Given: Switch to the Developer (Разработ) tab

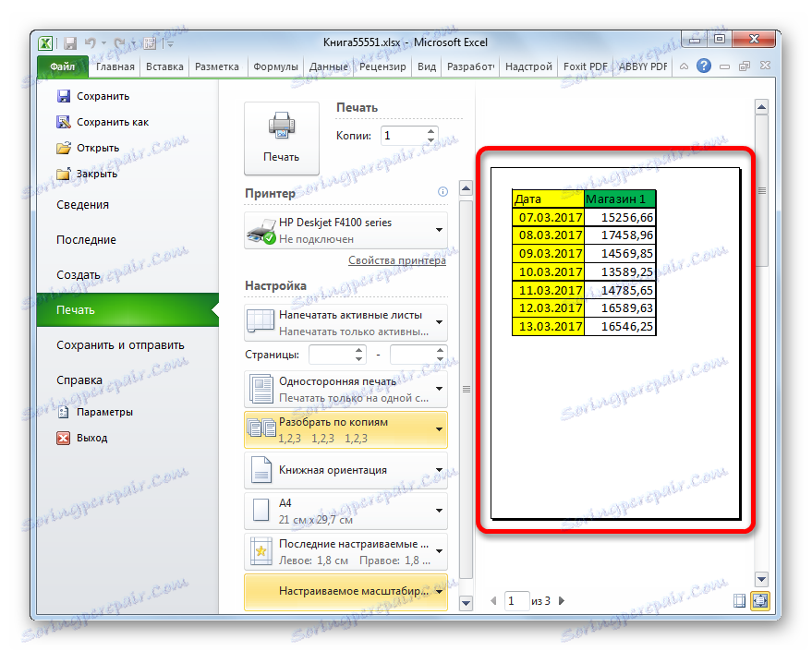Looking at the screenshot, I should point(471,66).
